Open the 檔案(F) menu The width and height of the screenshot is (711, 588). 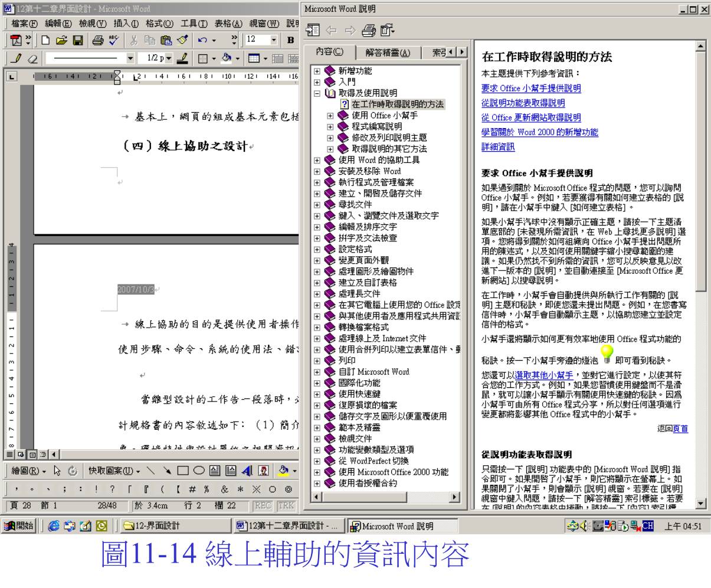click(x=24, y=23)
